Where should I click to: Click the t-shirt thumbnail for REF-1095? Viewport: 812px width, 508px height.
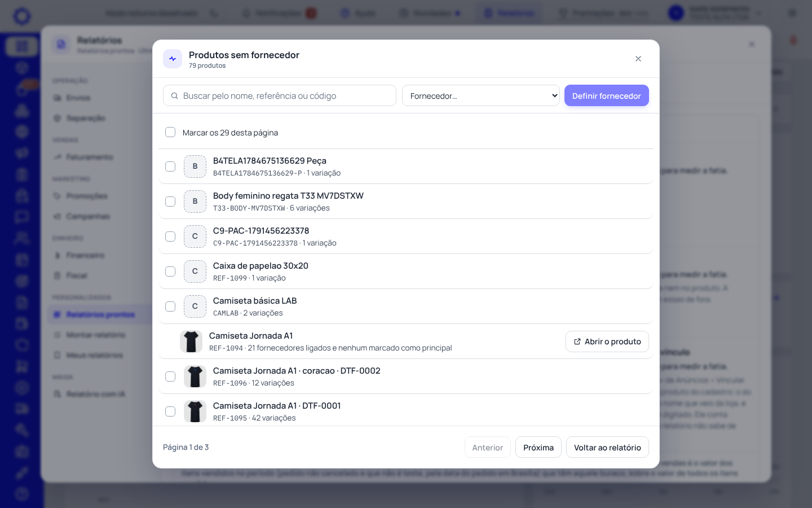click(x=195, y=411)
